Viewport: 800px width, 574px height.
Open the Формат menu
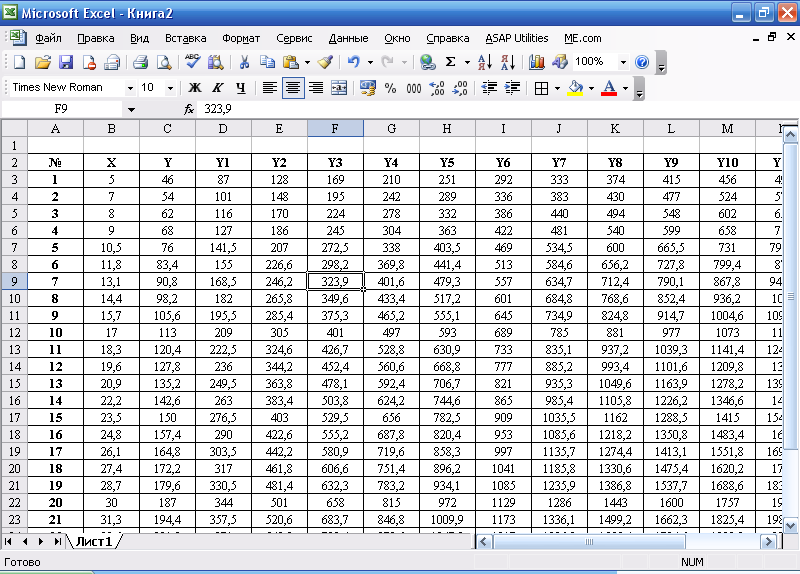[241, 38]
